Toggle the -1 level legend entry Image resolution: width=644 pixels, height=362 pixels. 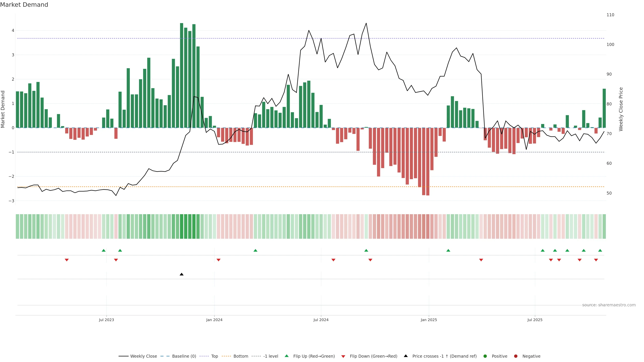click(271, 356)
